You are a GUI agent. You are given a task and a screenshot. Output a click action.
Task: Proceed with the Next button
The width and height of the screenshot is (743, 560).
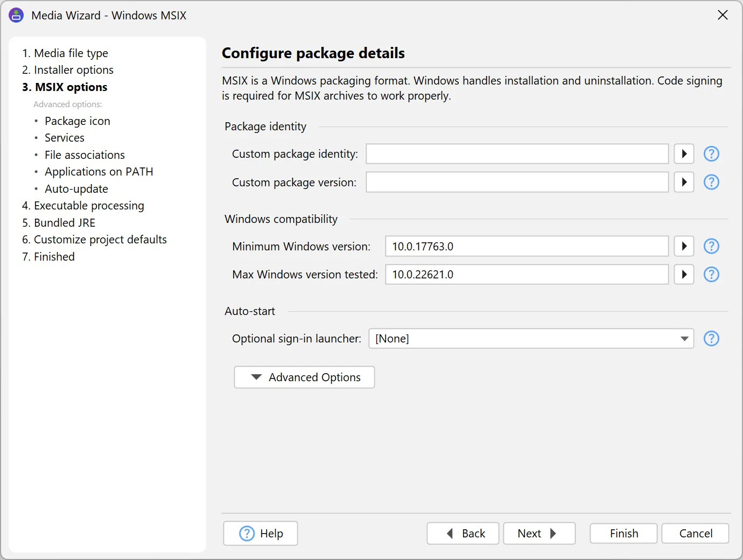(539, 534)
